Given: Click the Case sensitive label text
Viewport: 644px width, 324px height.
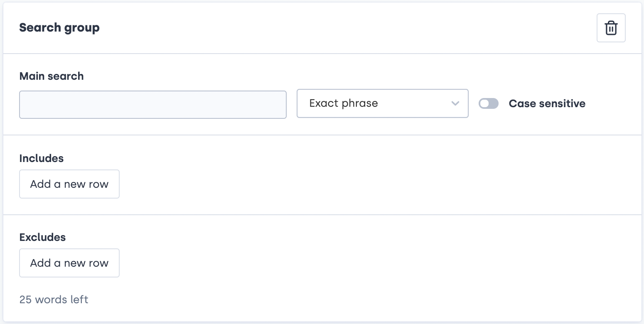Looking at the screenshot, I should click(547, 103).
